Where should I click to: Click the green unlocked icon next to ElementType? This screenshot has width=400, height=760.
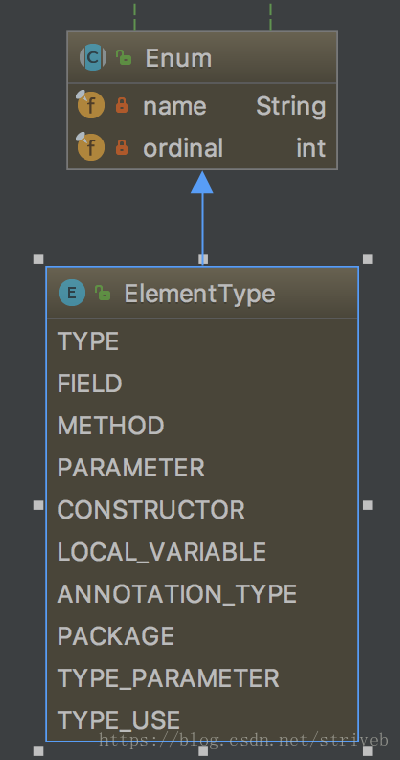102,293
